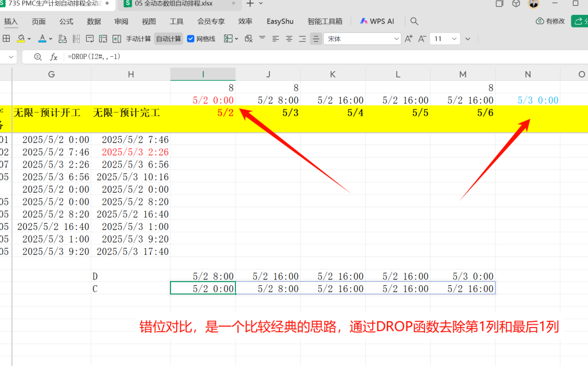Open the EasyShu ribbon tab
Screen dimensions: 588x366
pyautogui.click(x=280, y=21)
